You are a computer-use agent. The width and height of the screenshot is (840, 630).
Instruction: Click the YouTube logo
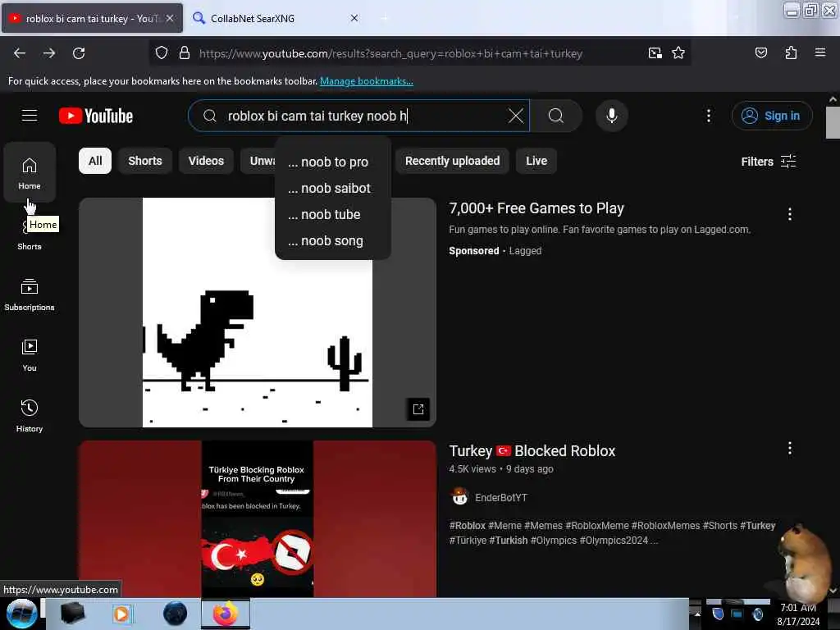(x=96, y=116)
